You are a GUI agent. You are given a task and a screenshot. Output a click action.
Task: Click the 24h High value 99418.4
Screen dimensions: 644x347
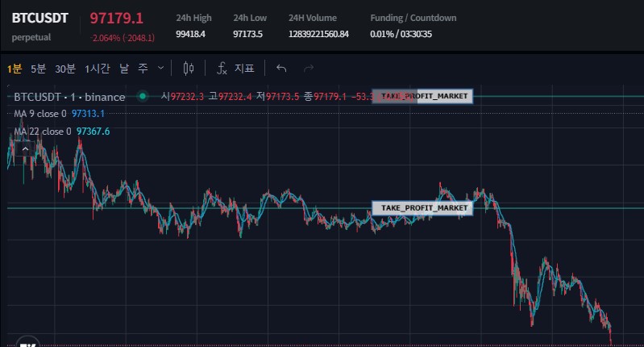[190, 34]
